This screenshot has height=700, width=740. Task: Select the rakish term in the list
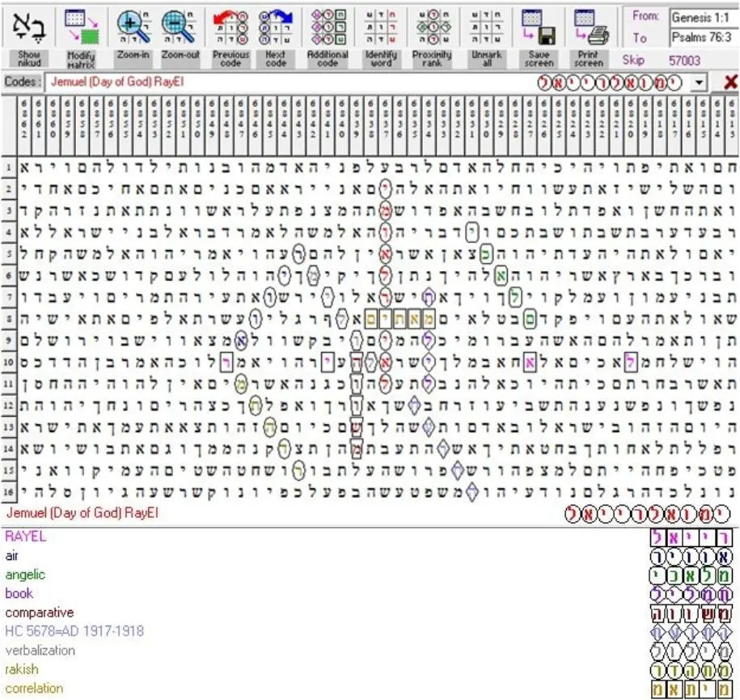point(22,669)
